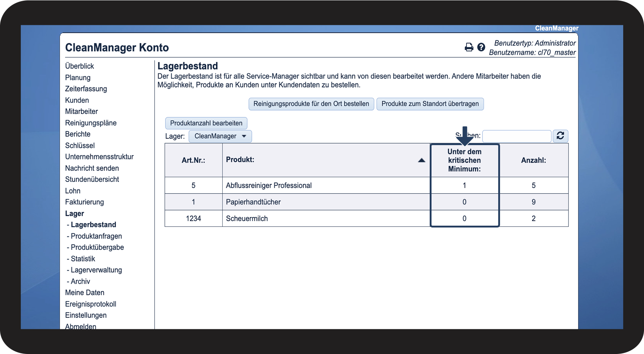Select the Papierhandtücher product
Viewport: 644px width, 354px height.
click(x=253, y=202)
